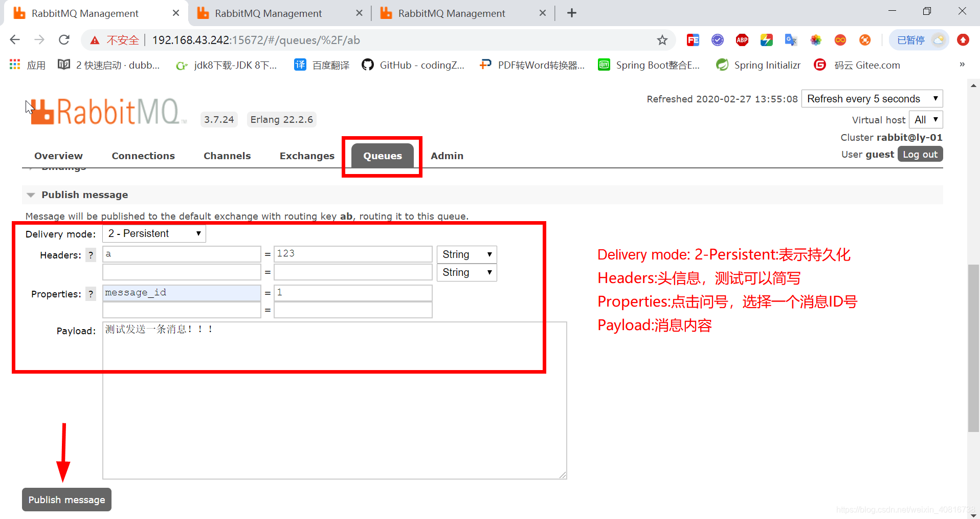This screenshot has width=980, height=519.
Task: Open the 快速启动 dubbo bookmark
Action: (x=109, y=65)
